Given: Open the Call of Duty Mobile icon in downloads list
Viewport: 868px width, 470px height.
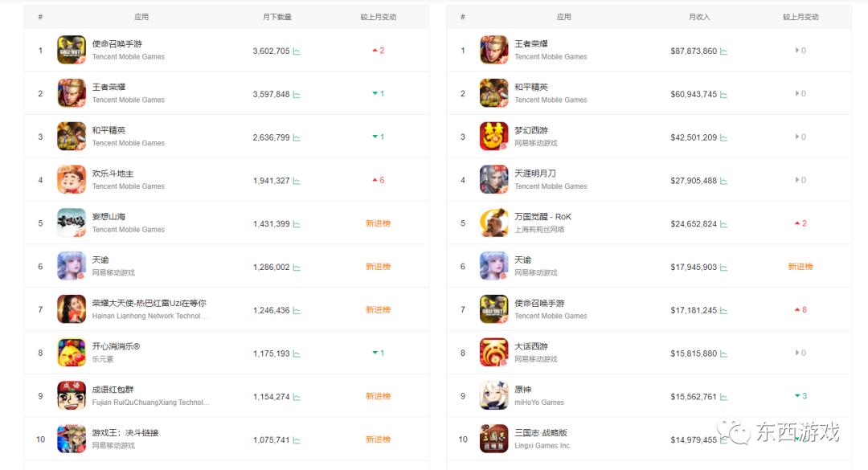Looking at the screenshot, I should click(x=72, y=50).
